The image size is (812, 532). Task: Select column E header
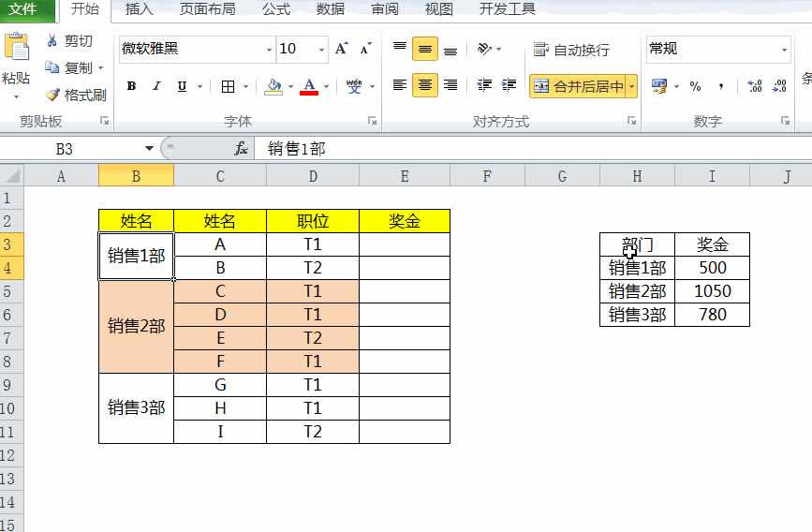405,177
